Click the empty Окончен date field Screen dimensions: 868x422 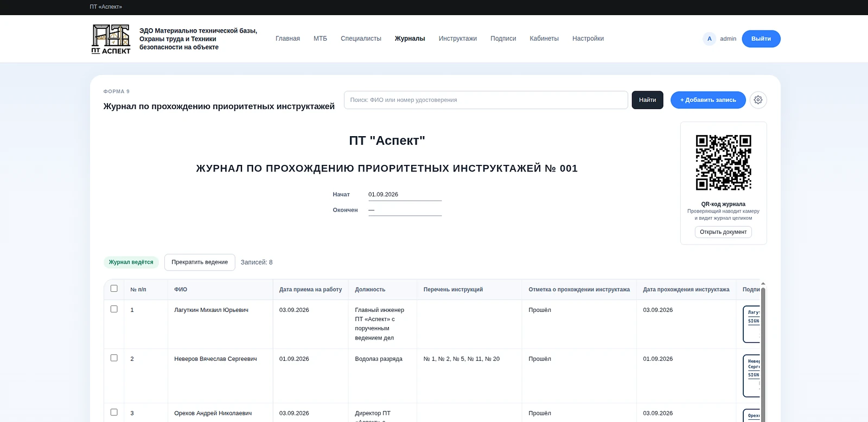[x=405, y=210]
